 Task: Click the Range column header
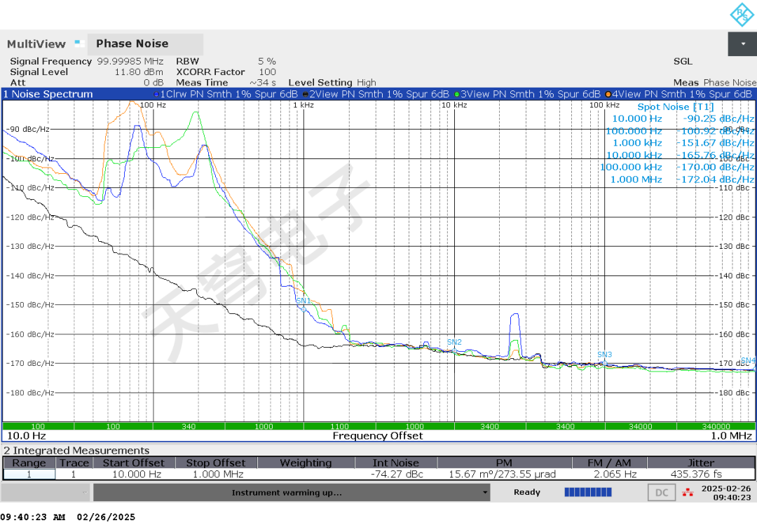point(29,463)
